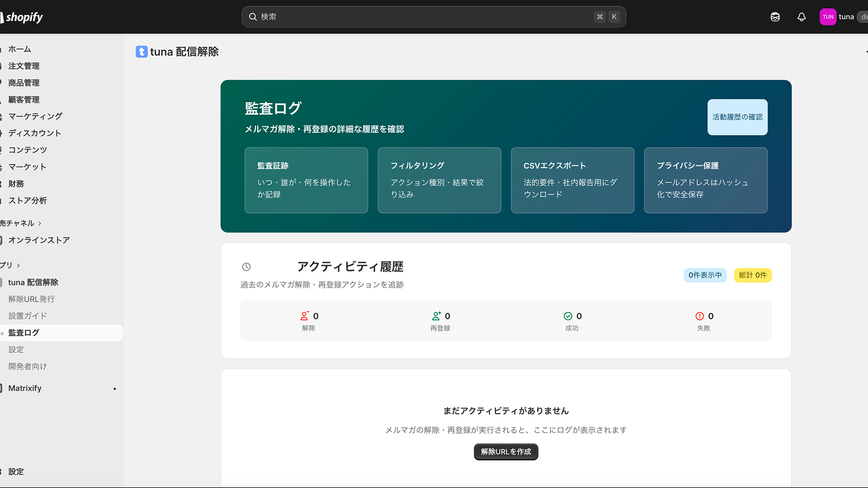Image resolution: width=868 pixels, height=488 pixels.
Task: Click the tuna app icon in page header
Action: pyautogui.click(x=142, y=52)
